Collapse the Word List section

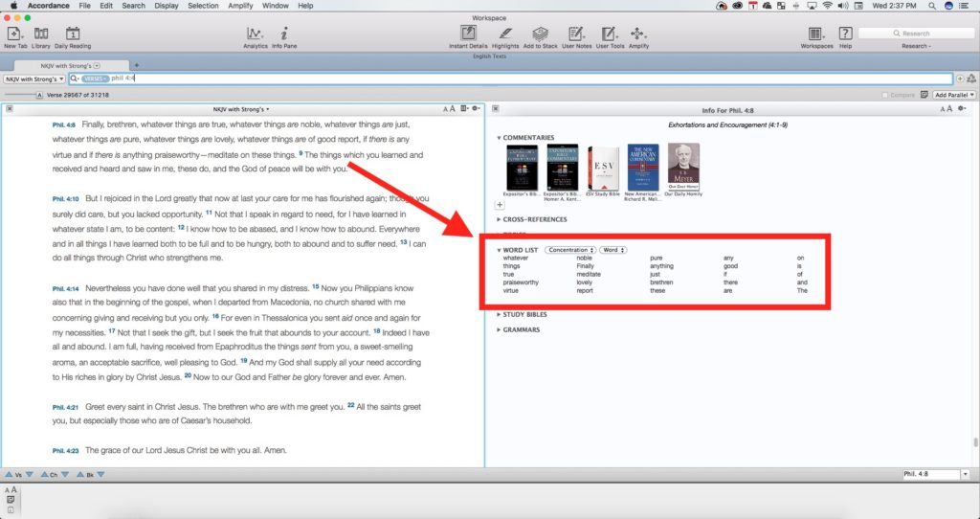pos(499,250)
